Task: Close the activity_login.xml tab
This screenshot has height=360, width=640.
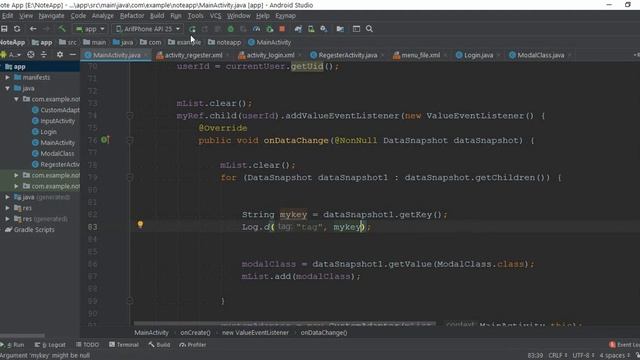Action: tap(300, 55)
